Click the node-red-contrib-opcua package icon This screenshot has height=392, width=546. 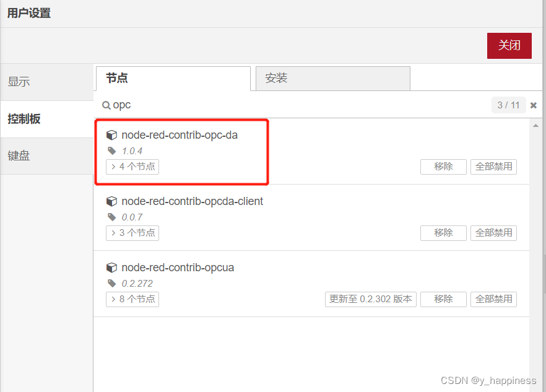tap(111, 268)
